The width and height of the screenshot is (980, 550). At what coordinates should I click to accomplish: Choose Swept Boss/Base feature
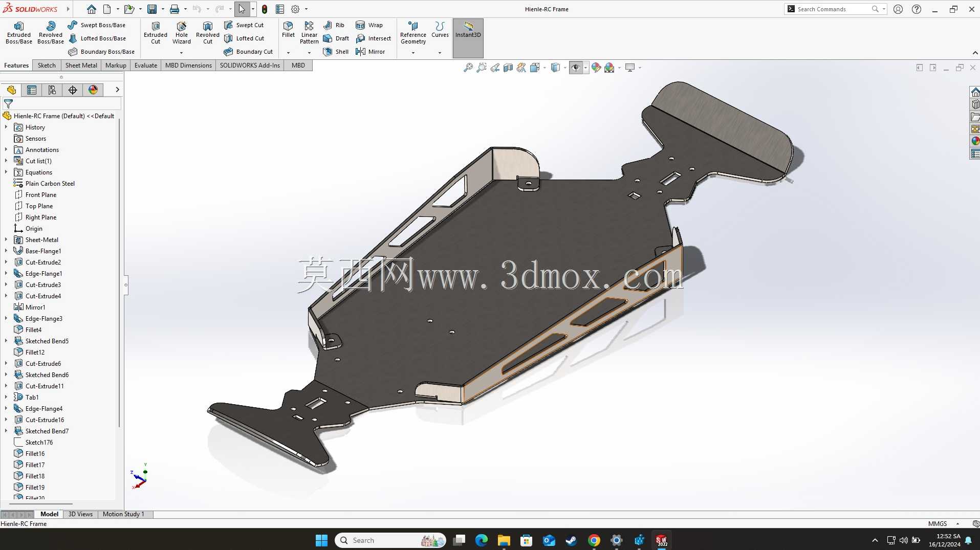[x=97, y=25]
